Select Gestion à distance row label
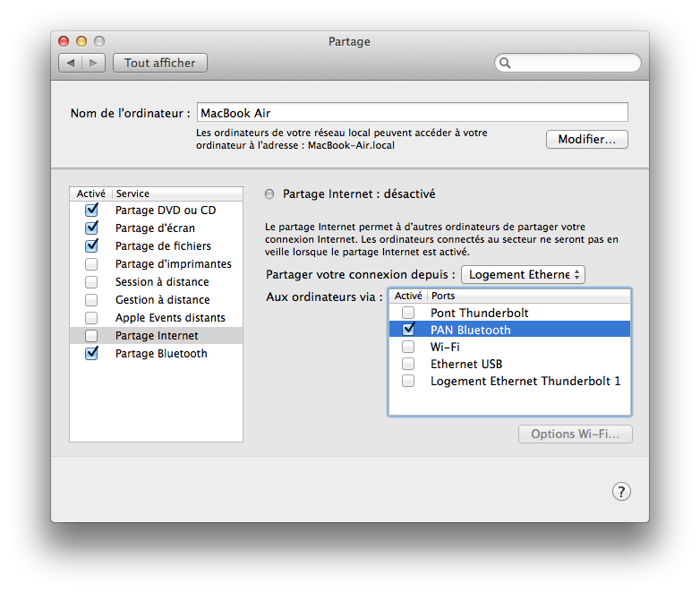Image resolution: width=700 pixels, height=593 pixels. 163,300
